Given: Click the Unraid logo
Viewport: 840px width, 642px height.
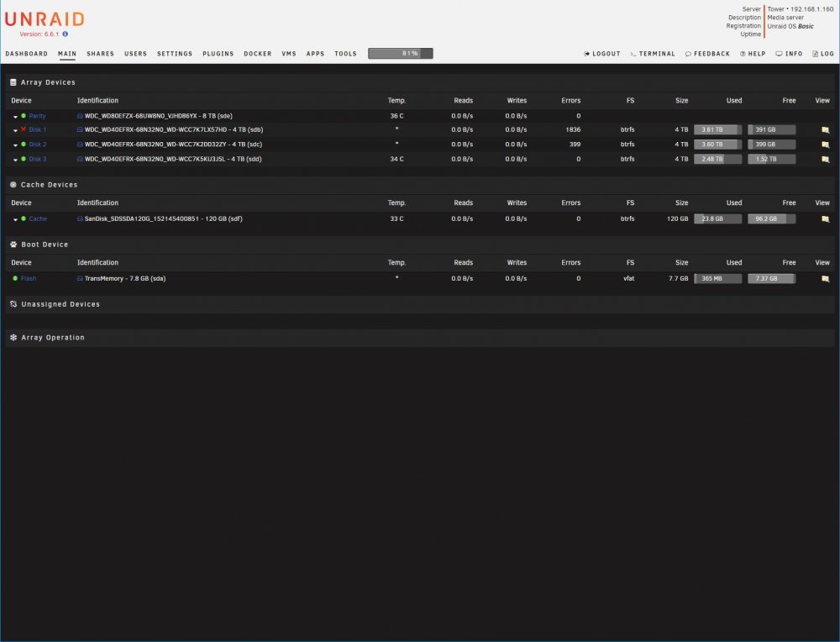Looking at the screenshot, I should click(45, 19).
